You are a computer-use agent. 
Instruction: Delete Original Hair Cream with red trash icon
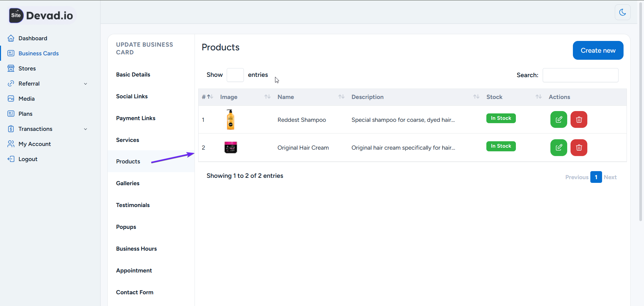[579, 148]
